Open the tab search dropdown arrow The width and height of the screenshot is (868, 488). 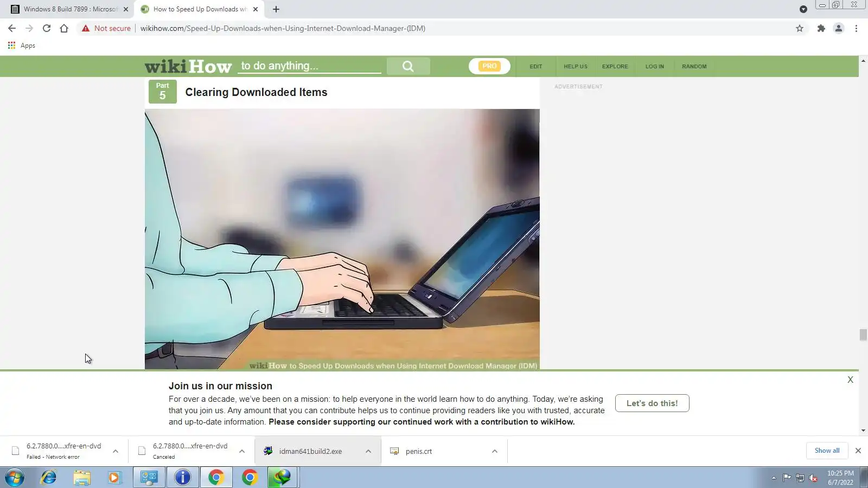point(803,9)
